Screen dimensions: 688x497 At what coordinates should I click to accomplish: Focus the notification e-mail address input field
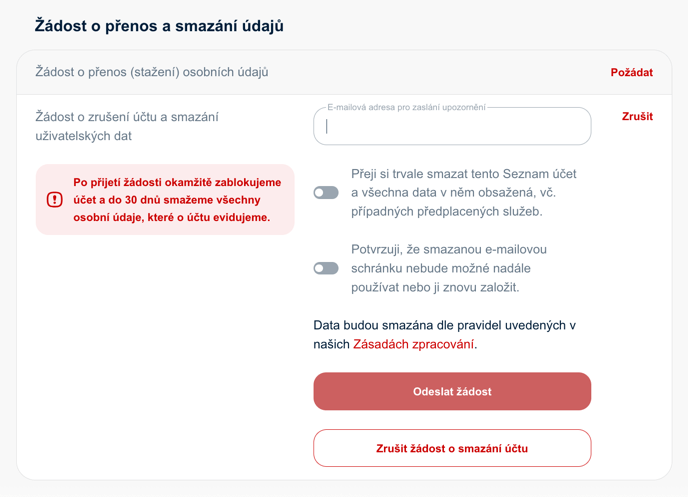(x=452, y=127)
